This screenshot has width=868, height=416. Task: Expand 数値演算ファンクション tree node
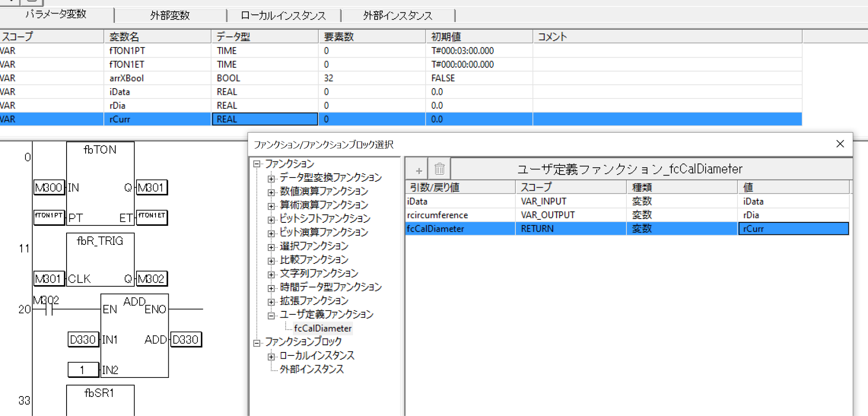click(271, 192)
